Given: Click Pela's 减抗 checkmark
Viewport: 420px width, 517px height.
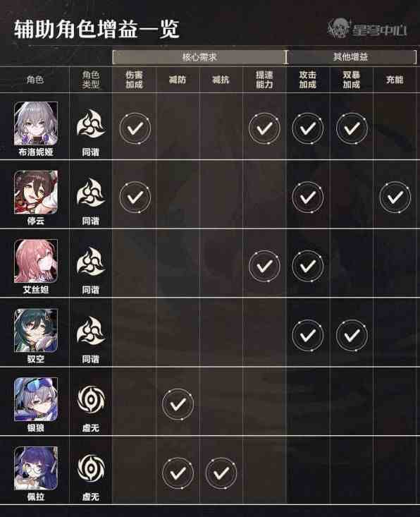Looking at the screenshot, I should [221, 473].
